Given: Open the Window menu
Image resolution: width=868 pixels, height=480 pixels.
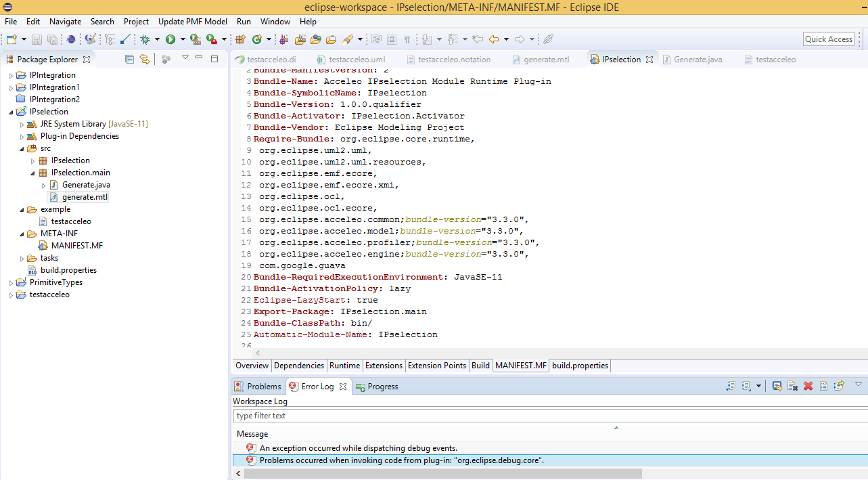Looking at the screenshot, I should [x=275, y=22].
